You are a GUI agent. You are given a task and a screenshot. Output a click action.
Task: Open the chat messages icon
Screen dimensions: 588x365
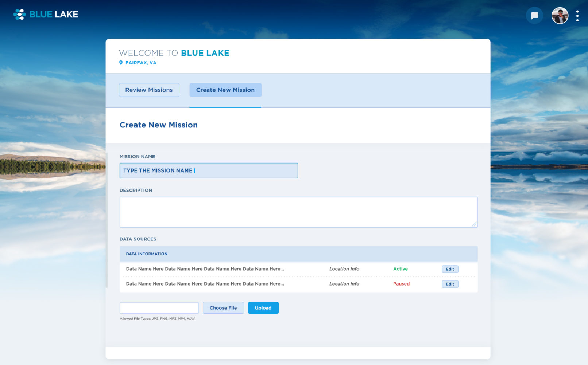[x=534, y=16]
